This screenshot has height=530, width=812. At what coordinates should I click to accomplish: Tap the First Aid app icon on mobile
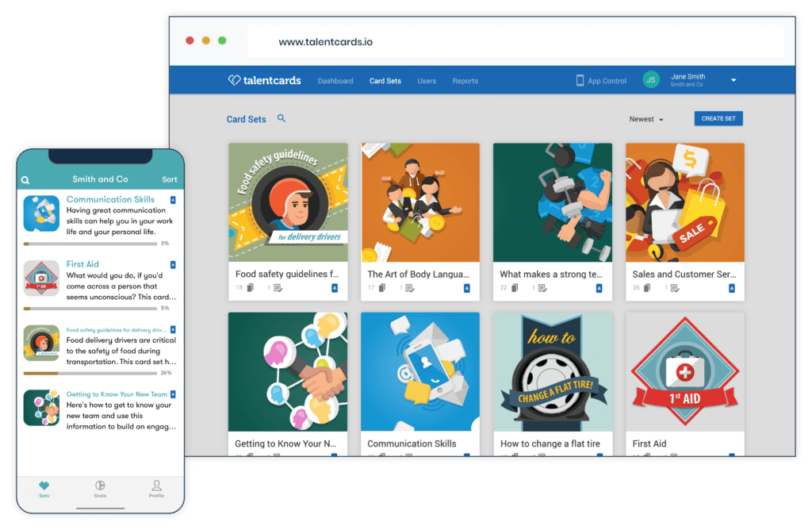41,278
